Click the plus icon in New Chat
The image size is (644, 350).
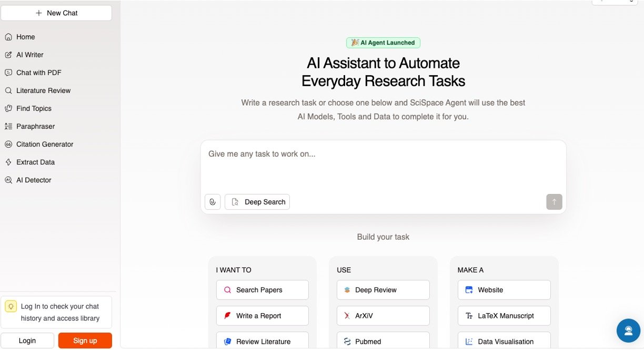[x=39, y=13]
